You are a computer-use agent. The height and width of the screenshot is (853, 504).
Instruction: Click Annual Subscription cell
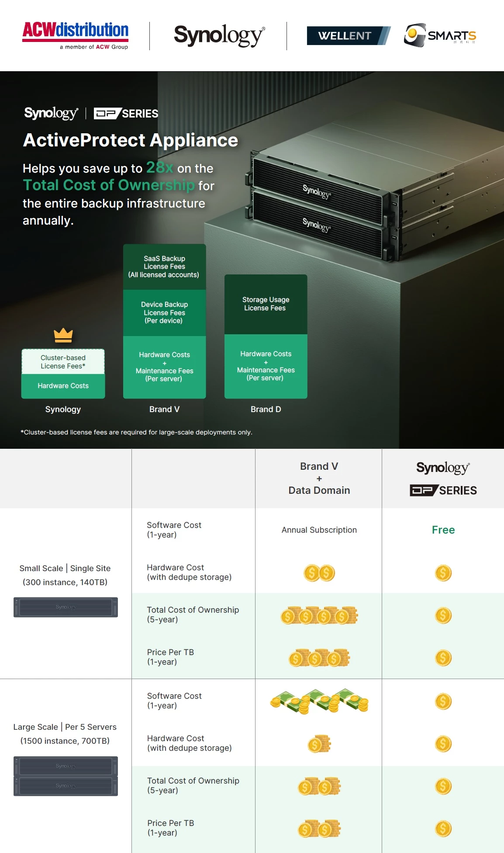pos(319,530)
